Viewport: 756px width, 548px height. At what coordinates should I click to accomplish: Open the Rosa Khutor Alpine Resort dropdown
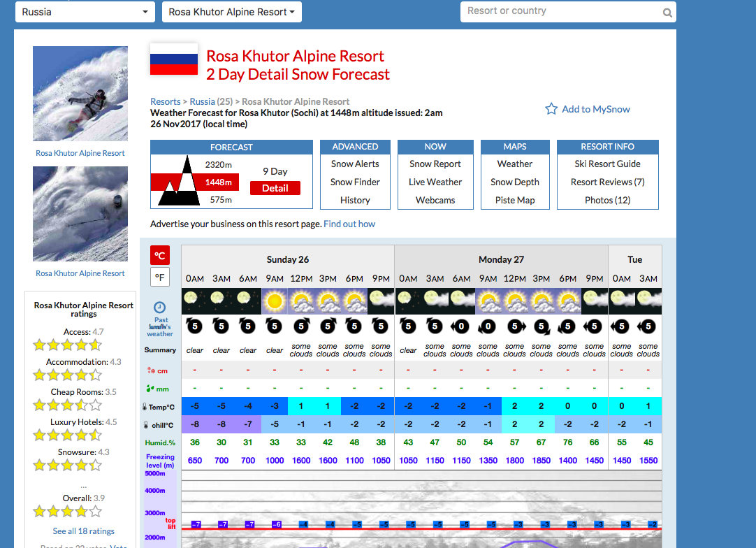pos(232,12)
